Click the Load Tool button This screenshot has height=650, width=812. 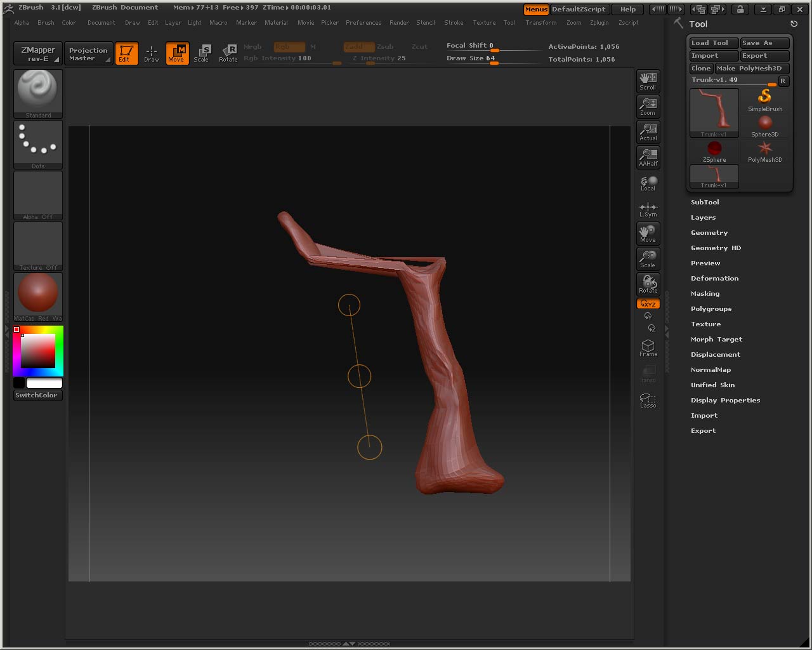tap(714, 43)
